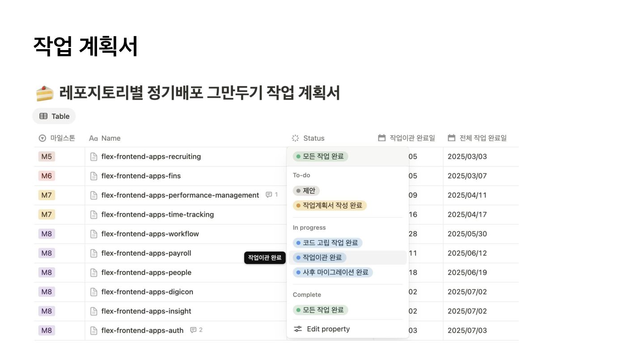The image size is (644, 362).
Task: Click page icon of flex-frontend-apps-workflow
Action: (x=93, y=234)
